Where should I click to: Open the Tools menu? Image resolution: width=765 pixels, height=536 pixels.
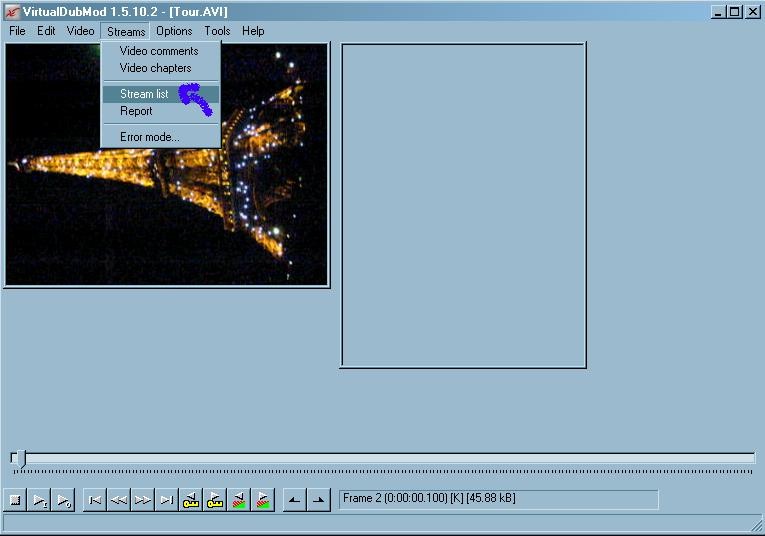point(217,31)
